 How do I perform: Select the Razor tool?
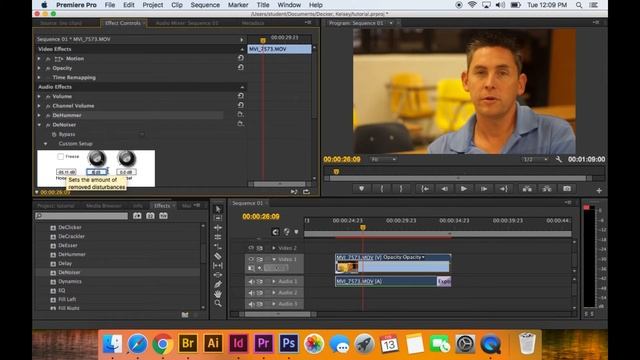click(x=218, y=256)
